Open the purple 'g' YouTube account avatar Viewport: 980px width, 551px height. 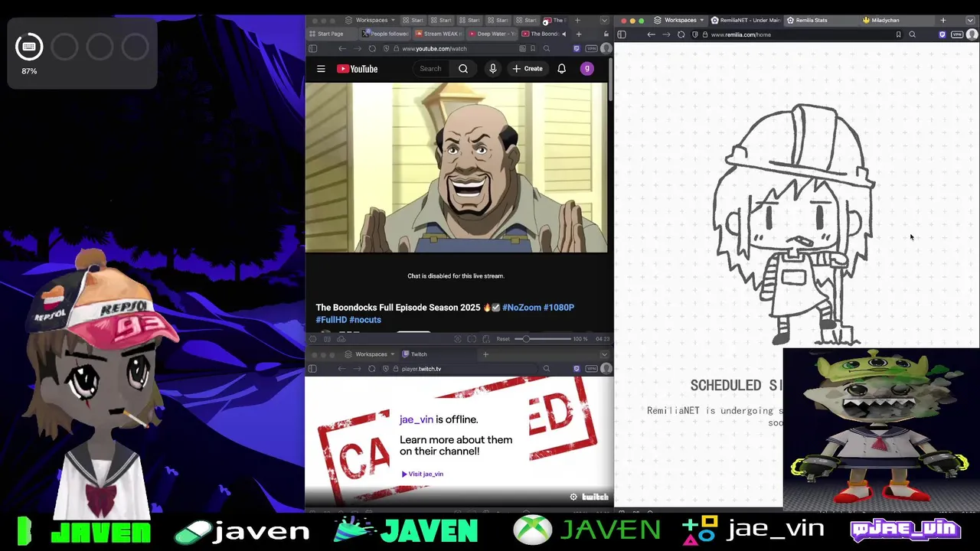[x=586, y=69]
